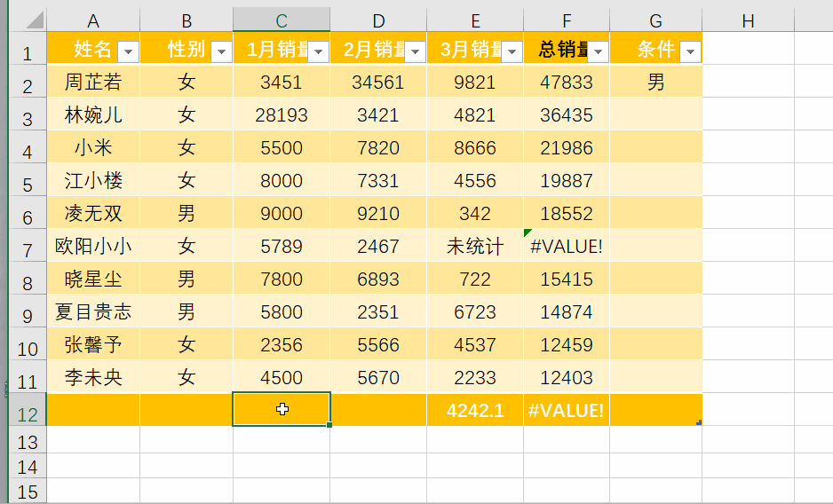This screenshot has width=833, height=504.
Task: Click the cell containing 张馨予
Action: pos(93,344)
